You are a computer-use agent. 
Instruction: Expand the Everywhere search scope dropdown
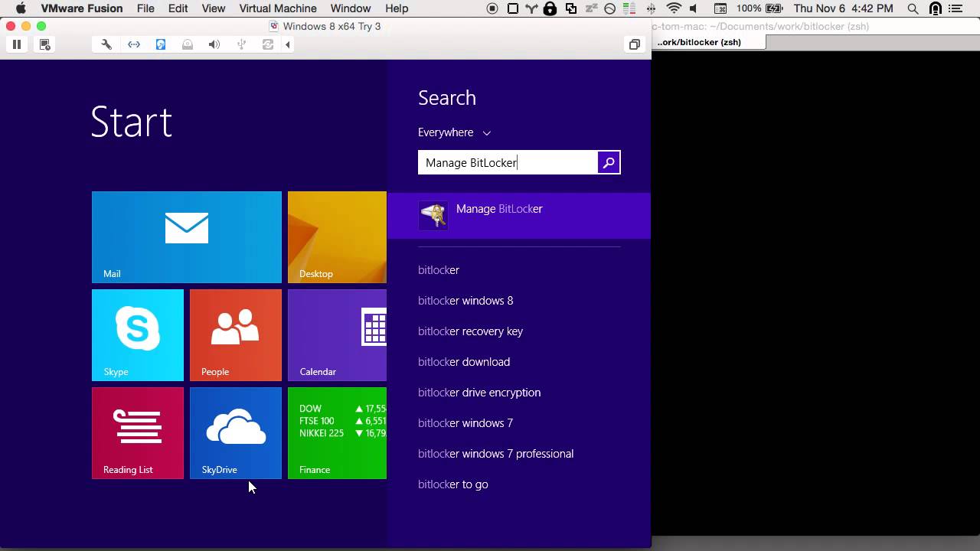(x=454, y=132)
